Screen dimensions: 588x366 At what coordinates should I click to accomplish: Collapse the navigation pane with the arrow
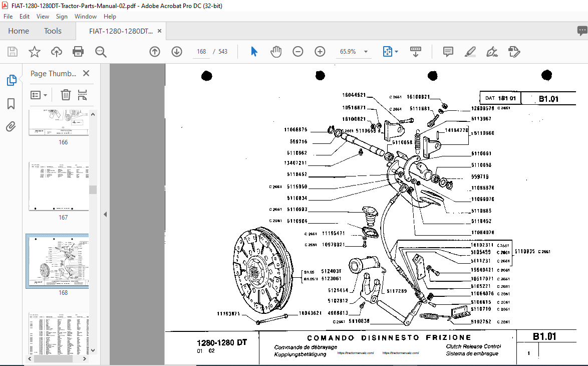[x=105, y=215]
